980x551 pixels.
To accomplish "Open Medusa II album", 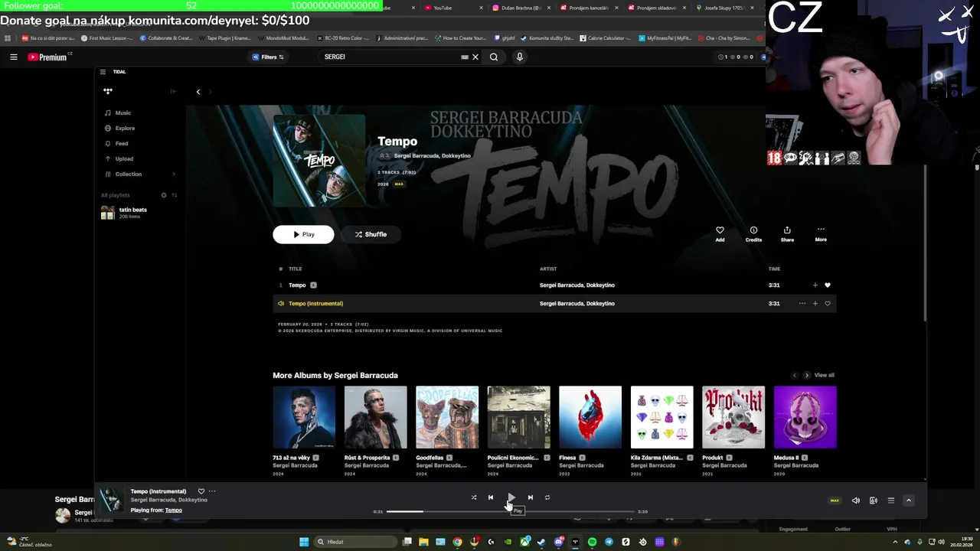I will pyautogui.click(x=805, y=417).
